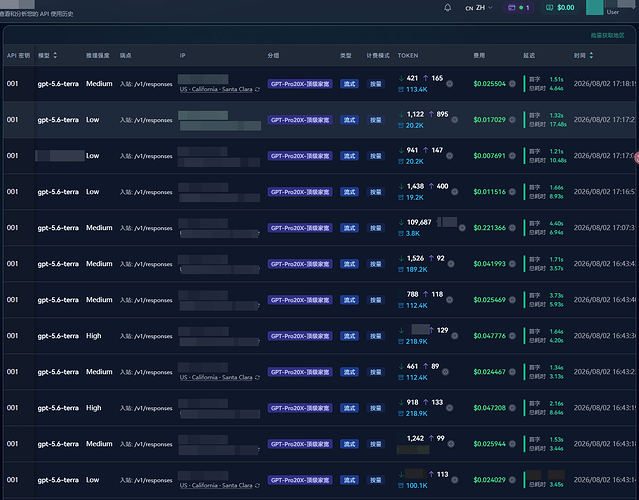Open the $0.00 wallet balance
The height and width of the screenshot is (500, 639).
pos(560,8)
